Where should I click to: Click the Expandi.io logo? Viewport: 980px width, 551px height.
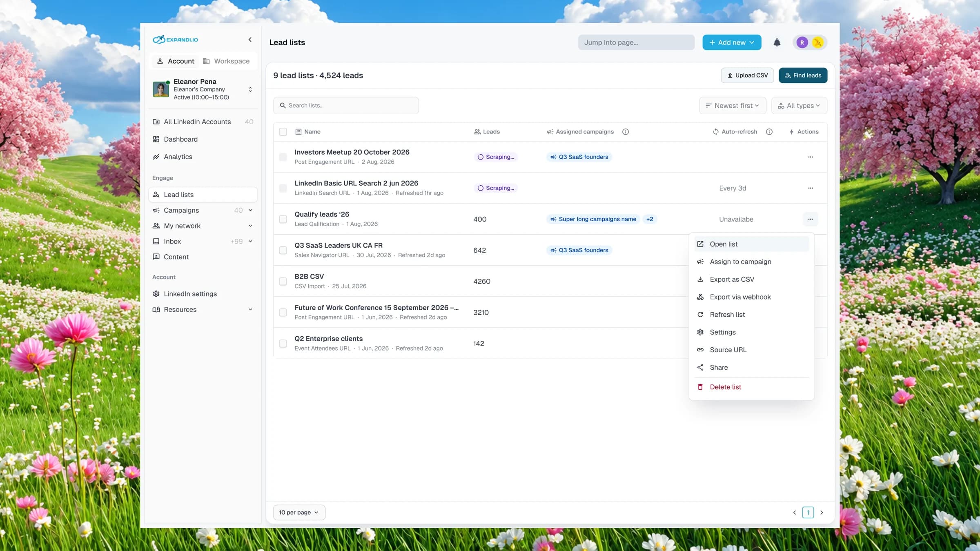click(175, 40)
